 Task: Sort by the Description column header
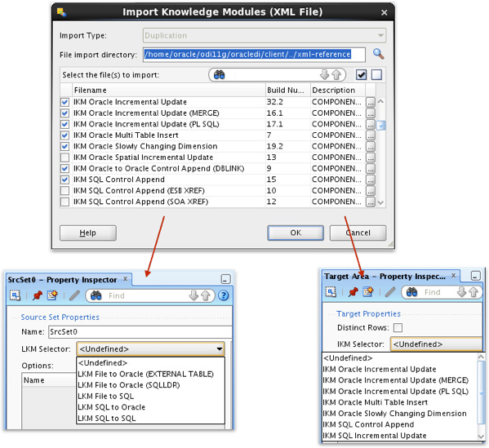[338, 90]
